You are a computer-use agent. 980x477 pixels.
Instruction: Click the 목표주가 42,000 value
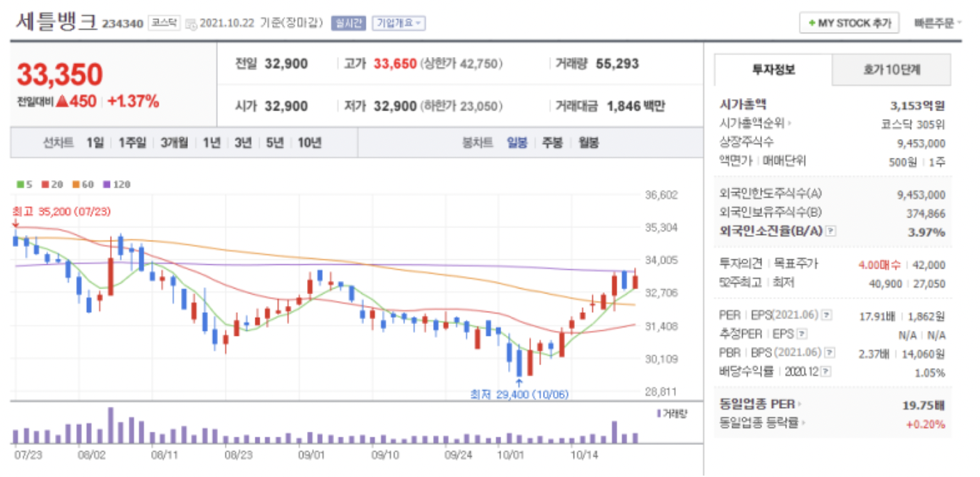click(928, 265)
